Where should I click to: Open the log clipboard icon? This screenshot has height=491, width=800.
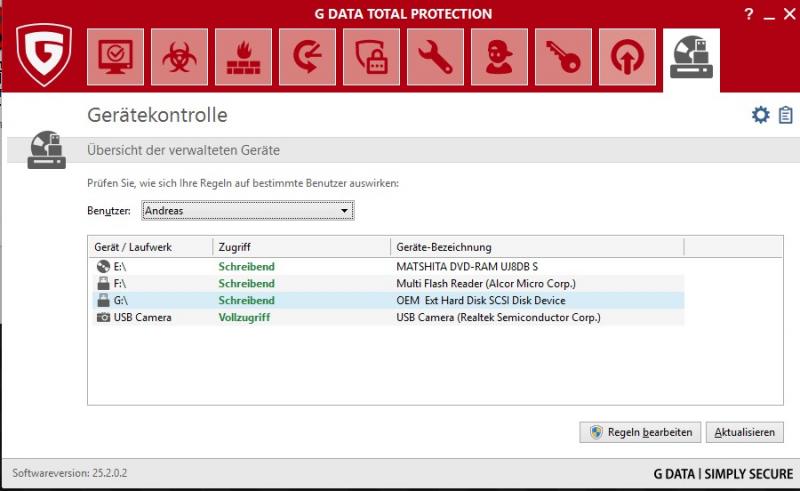pyautogui.click(x=785, y=115)
